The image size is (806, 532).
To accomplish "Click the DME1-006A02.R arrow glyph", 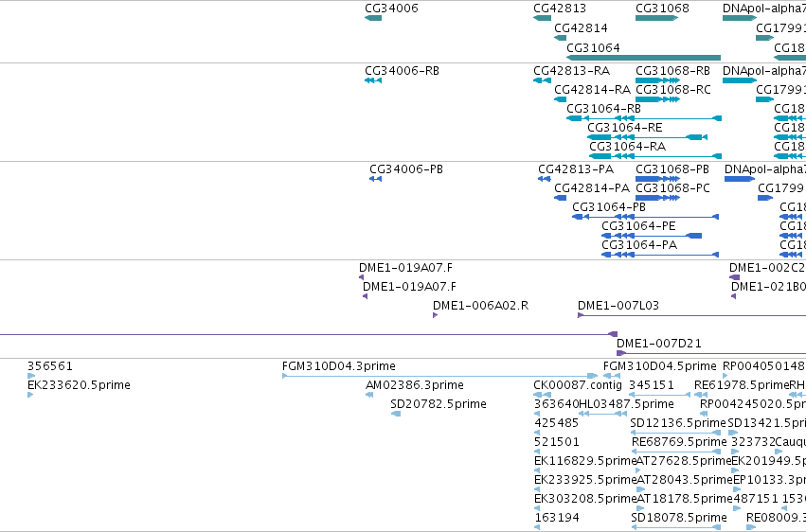I will [435, 315].
